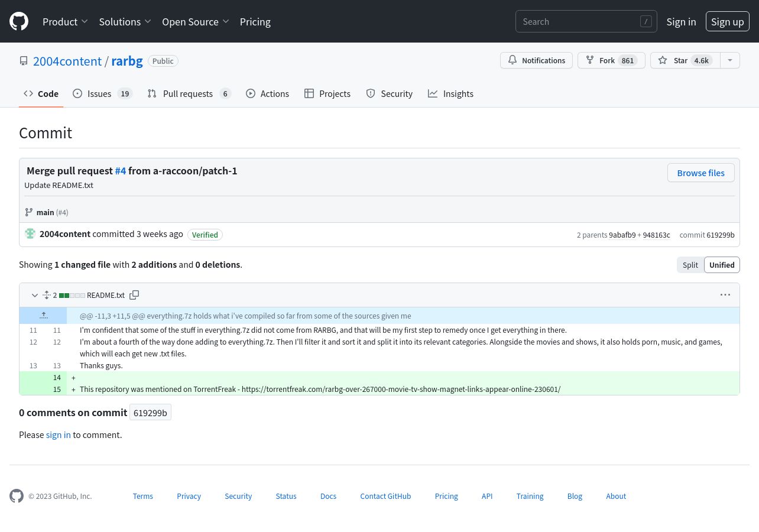Click the Browse files button
This screenshot has height=532, width=759.
[700, 173]
